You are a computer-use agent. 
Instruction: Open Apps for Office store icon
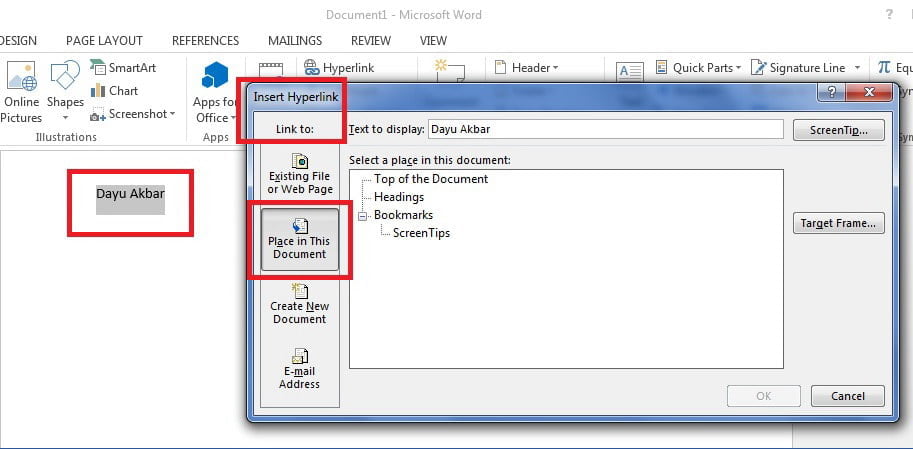(215, 75)
